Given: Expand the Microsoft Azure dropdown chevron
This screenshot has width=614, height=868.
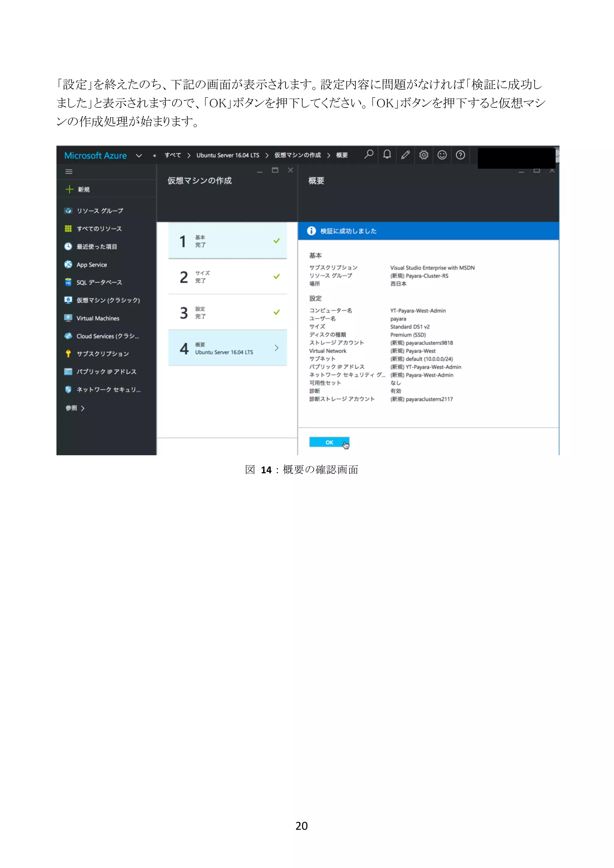Looking at the screenshot, I should point(139,156).
